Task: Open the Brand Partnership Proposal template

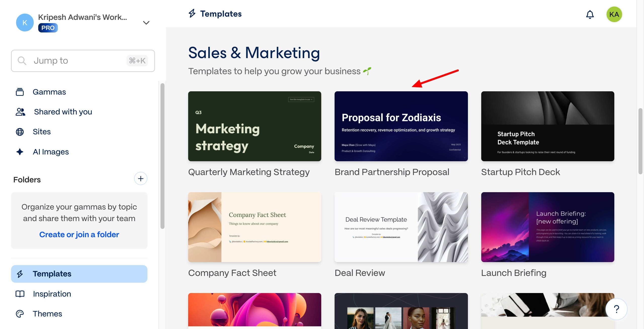Action: pos(401,126)
